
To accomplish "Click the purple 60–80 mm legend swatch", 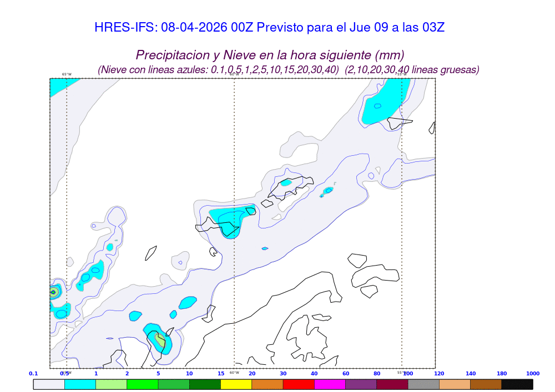I will click(x=361, y=384).
